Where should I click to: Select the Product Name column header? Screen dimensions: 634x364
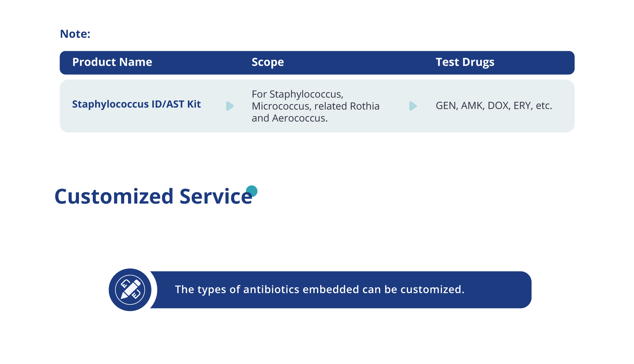(112, 62)
